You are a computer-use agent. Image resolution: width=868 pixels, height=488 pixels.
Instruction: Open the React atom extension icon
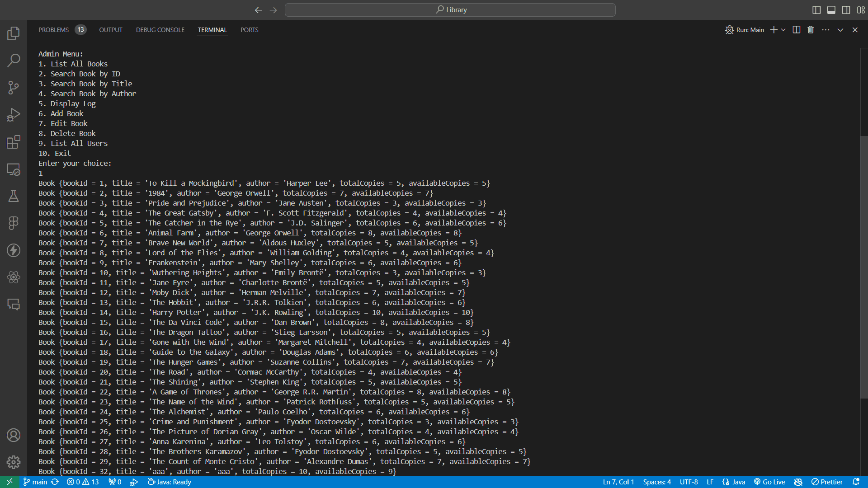14,277
